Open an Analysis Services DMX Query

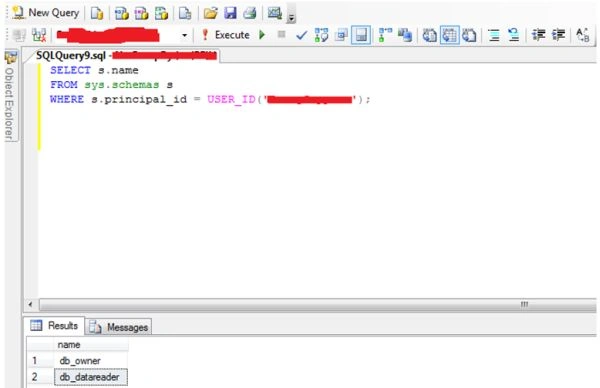coord(141,13)
